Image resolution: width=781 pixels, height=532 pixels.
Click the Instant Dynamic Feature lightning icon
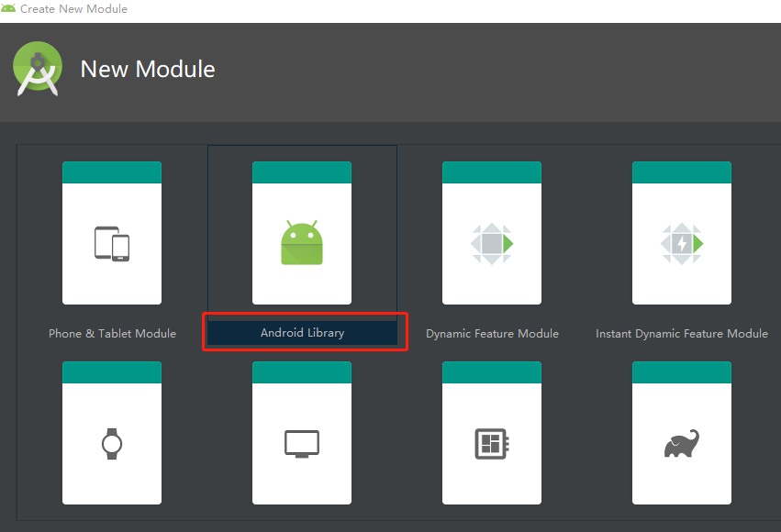click(682, 241)
